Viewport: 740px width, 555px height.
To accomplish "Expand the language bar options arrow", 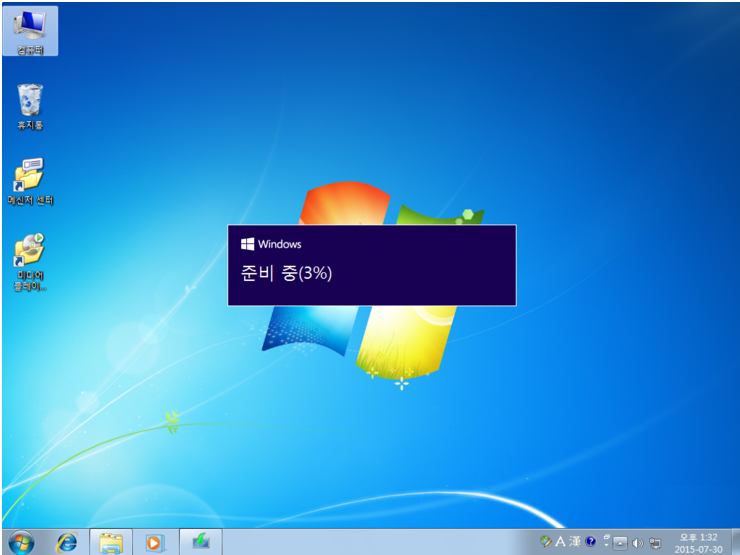I will pyautogui.click(x=606, y=546).
